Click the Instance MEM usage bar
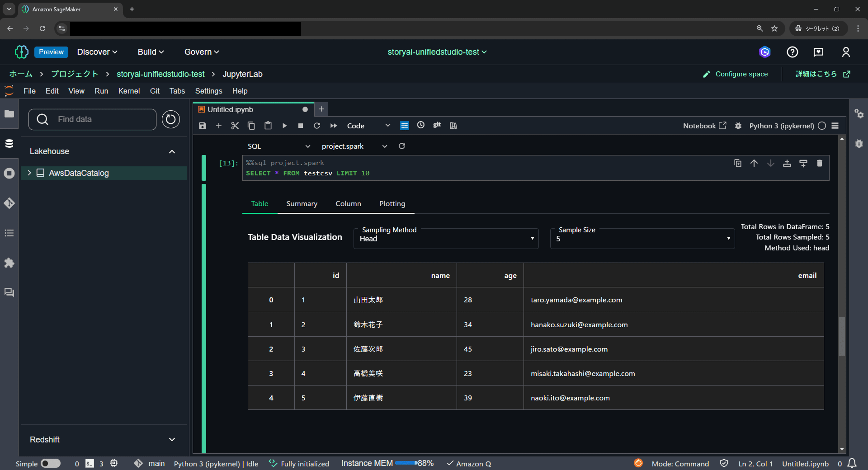This screenshot has height=470, width=868. 407,463
